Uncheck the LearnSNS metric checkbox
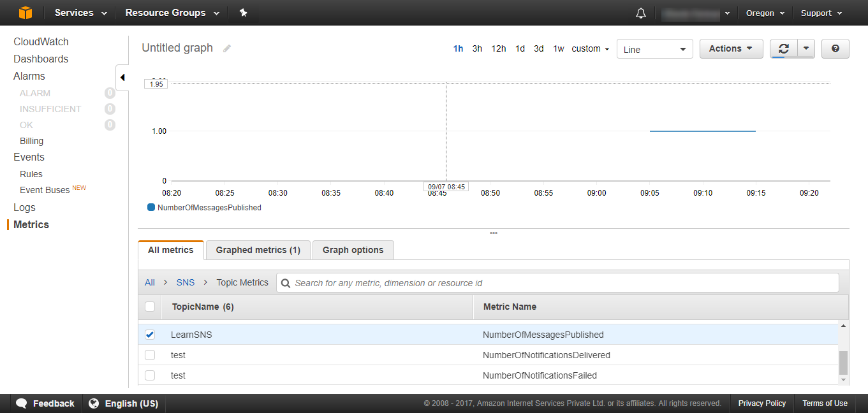 pyautogui.click(x=150, y=335)
